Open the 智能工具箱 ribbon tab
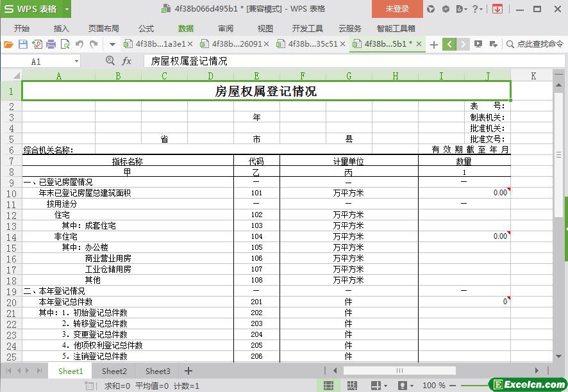 tap(396, 28)
